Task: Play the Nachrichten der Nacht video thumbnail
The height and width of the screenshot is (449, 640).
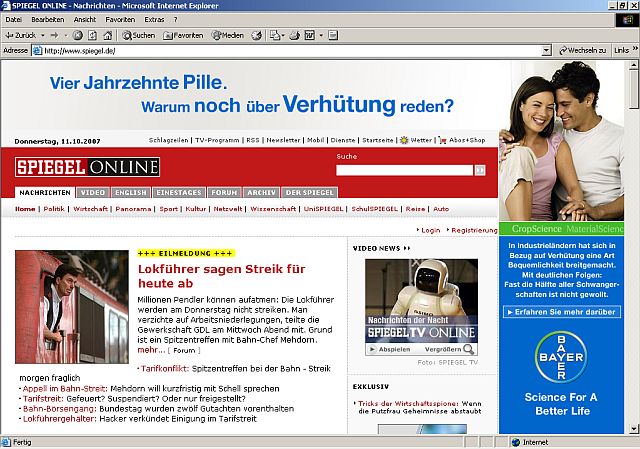Action: click(x=421, y=300)
